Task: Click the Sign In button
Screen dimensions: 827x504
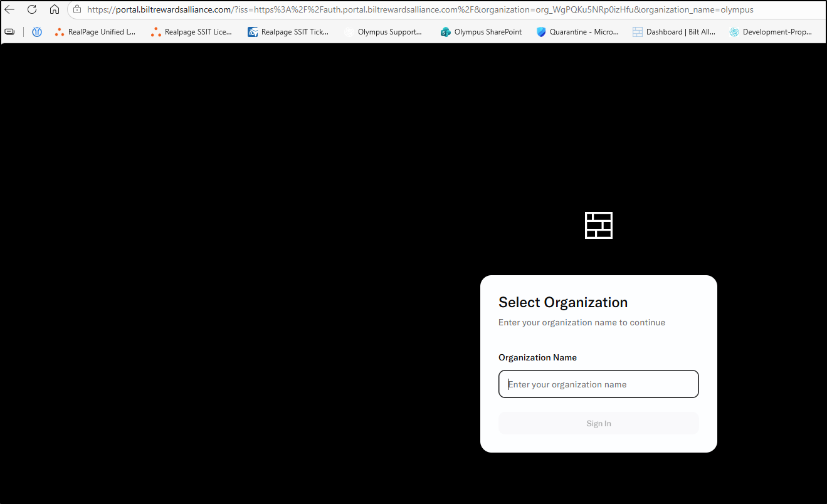Action: (x=599, y=423)
